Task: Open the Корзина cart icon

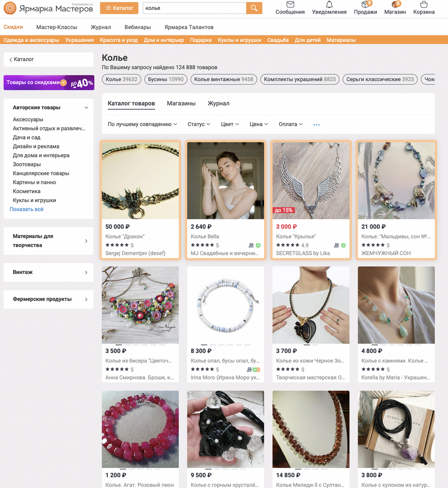Action: 424,4
